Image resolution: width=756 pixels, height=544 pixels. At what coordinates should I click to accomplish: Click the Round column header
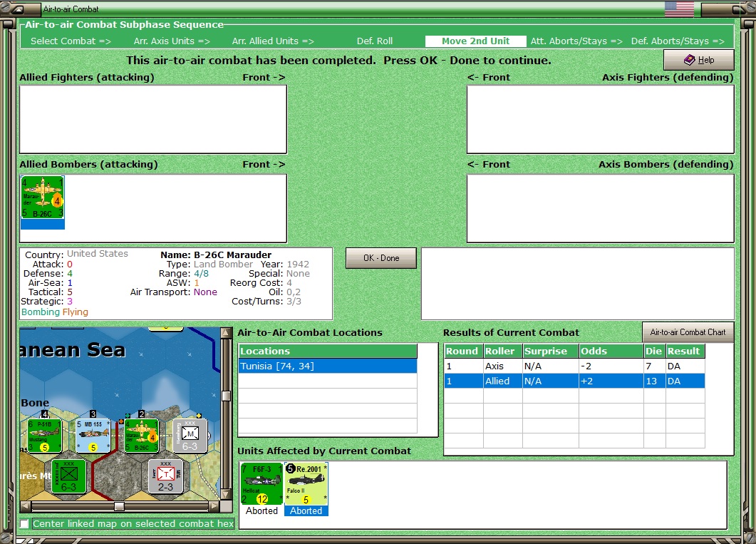coord(463,351)
